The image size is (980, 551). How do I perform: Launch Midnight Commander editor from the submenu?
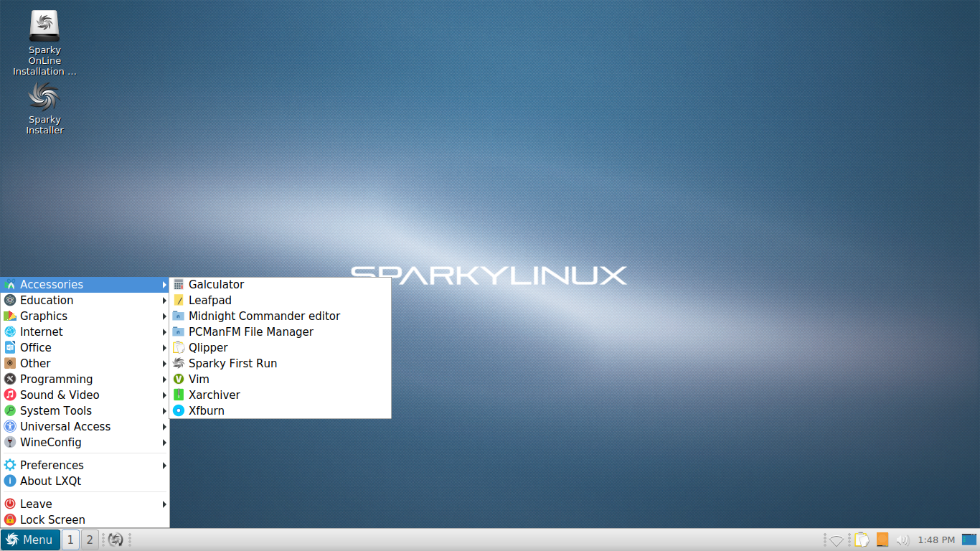click(x=281, y=316)
